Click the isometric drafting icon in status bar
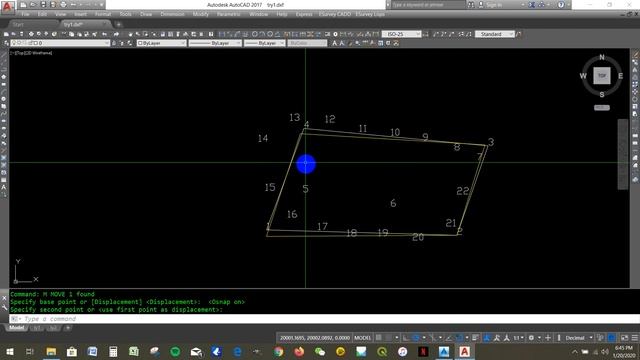Image resolution: width=640 pixels, height=360 pixels. tap(434, 338)
